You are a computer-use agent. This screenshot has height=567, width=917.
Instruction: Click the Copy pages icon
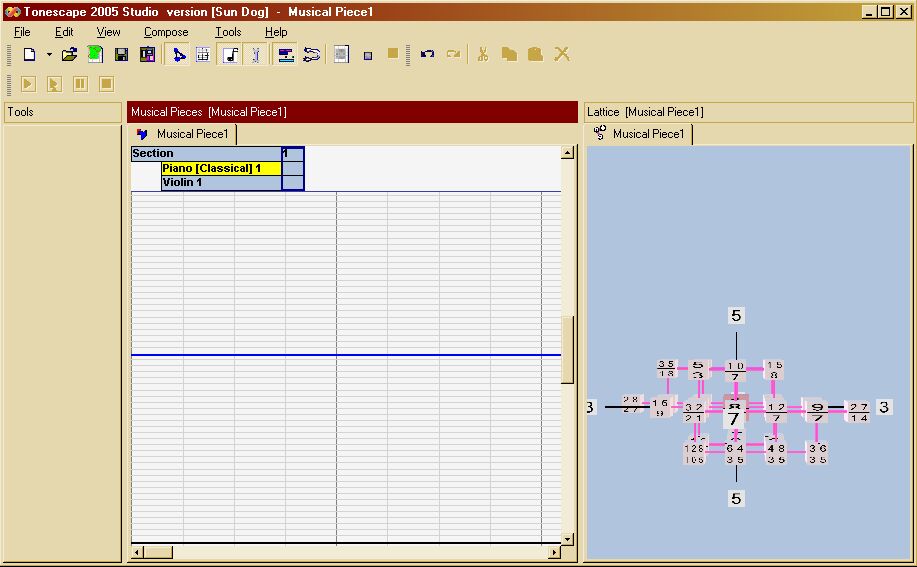pos(509,55)
